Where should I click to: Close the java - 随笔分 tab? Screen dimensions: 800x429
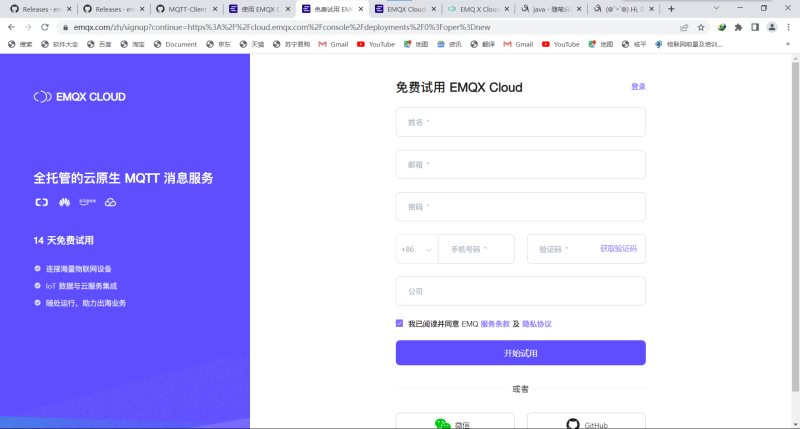pyautogui.click(x=579, y=9)
